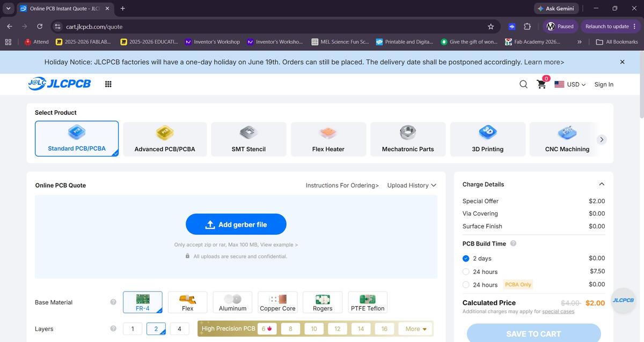
Task: Select Aluminum base material
Action: 233,302
